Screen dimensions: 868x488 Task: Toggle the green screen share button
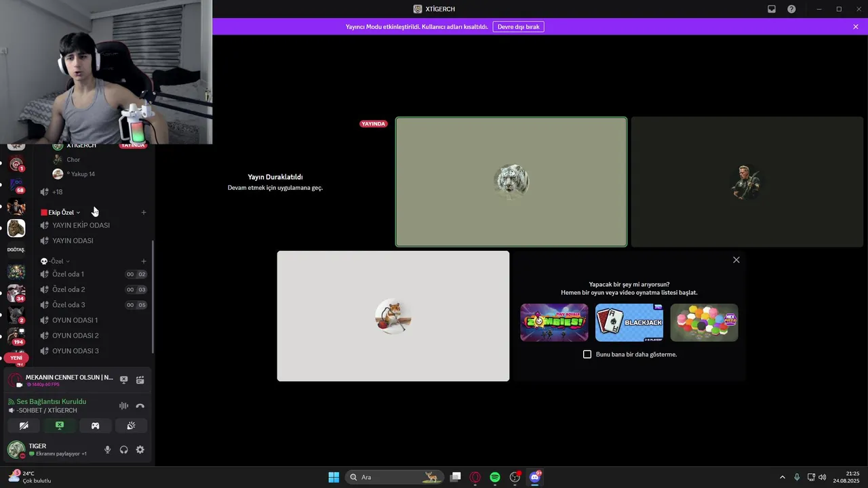coord(60,426)
